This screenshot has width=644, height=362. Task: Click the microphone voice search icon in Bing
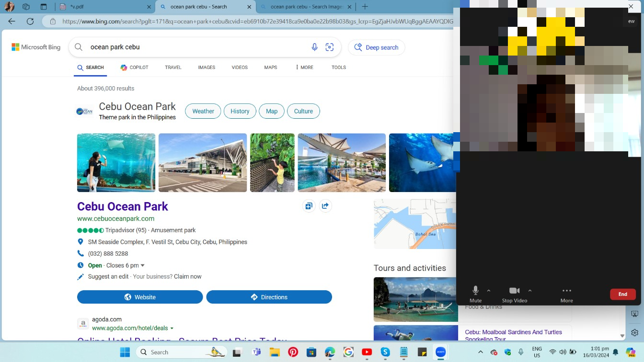[x=314, y=47]
